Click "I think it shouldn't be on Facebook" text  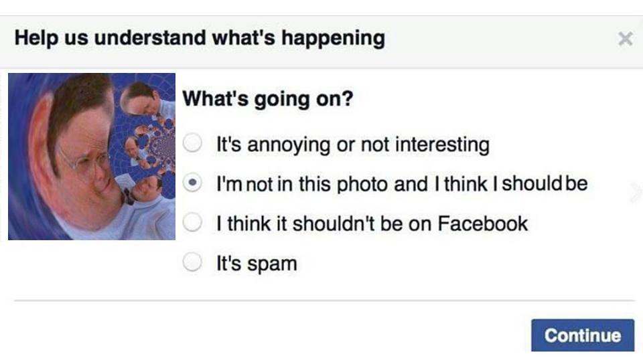[372, 223]
